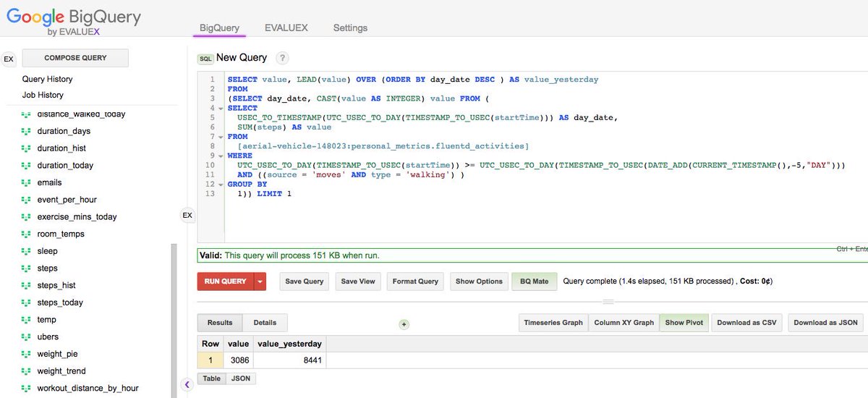Click the table icon next to sleep

[26, 251]
